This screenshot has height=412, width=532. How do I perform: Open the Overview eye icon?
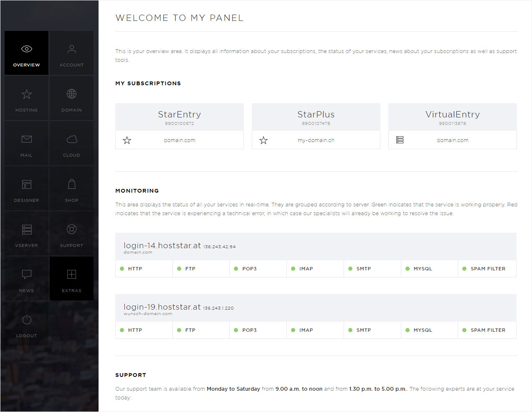tap(27, 49)
